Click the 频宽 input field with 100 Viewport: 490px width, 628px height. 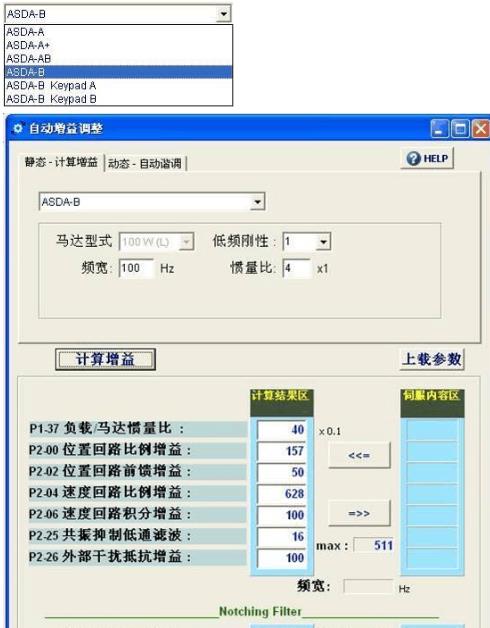136,268
